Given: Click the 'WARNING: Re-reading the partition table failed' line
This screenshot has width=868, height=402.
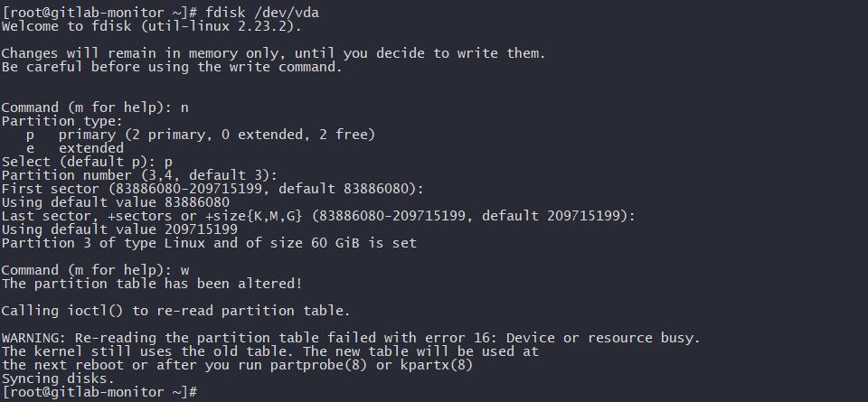Looking at the screenshot, I should 351,338.
